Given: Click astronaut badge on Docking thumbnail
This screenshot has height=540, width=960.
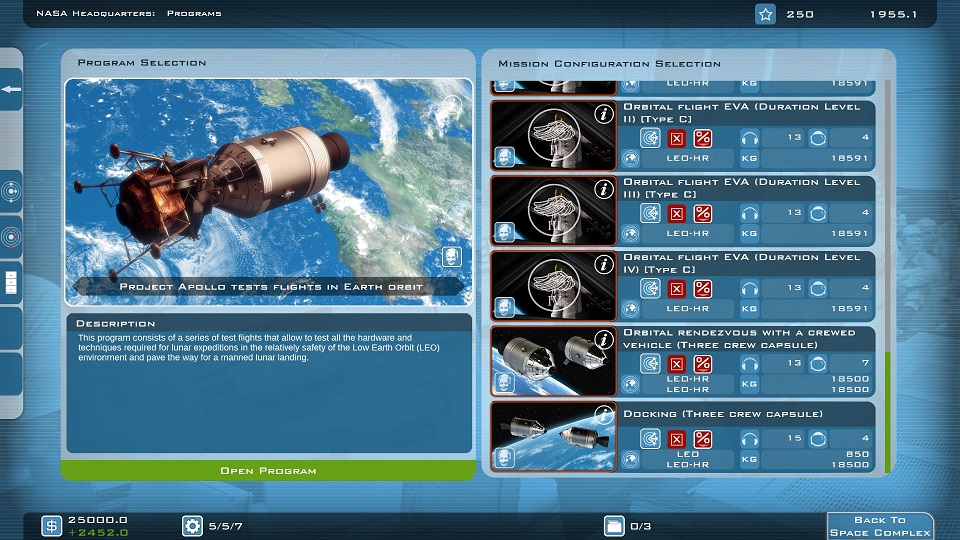Looking at the screenshot, I should coord(504,457).
